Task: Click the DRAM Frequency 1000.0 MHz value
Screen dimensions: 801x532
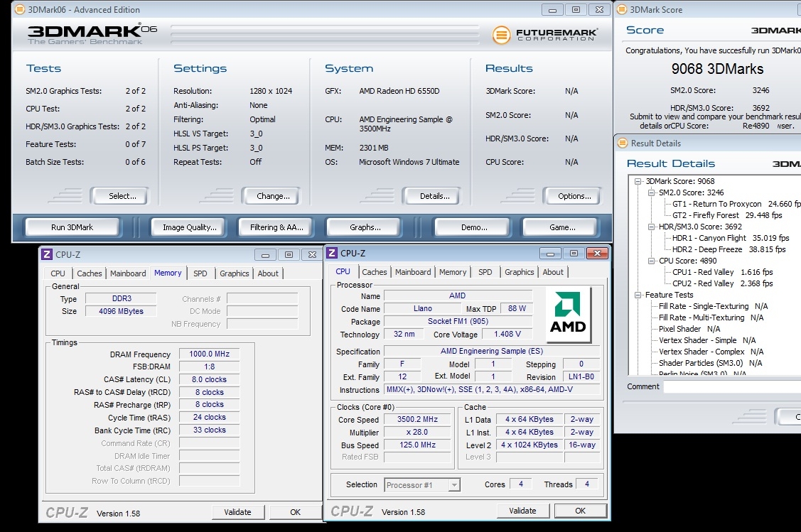Action: coord(209,354)
